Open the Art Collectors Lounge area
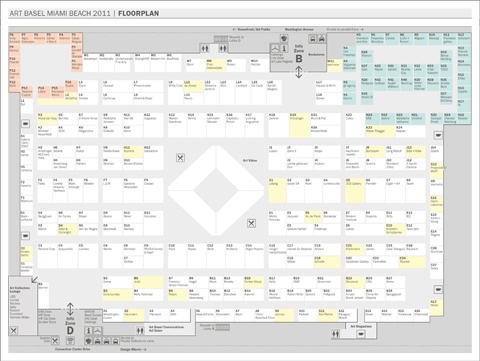480x361 pixels. pyautogui.click(x=23, y=305)
